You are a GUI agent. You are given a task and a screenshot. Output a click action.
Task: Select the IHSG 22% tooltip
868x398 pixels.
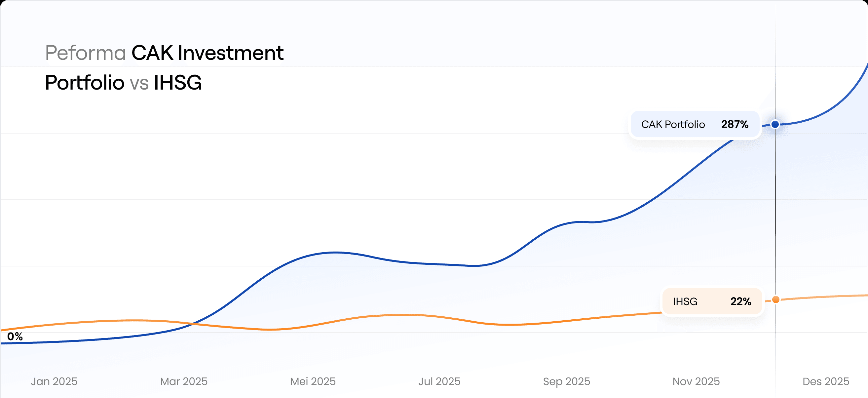[712, 301]
